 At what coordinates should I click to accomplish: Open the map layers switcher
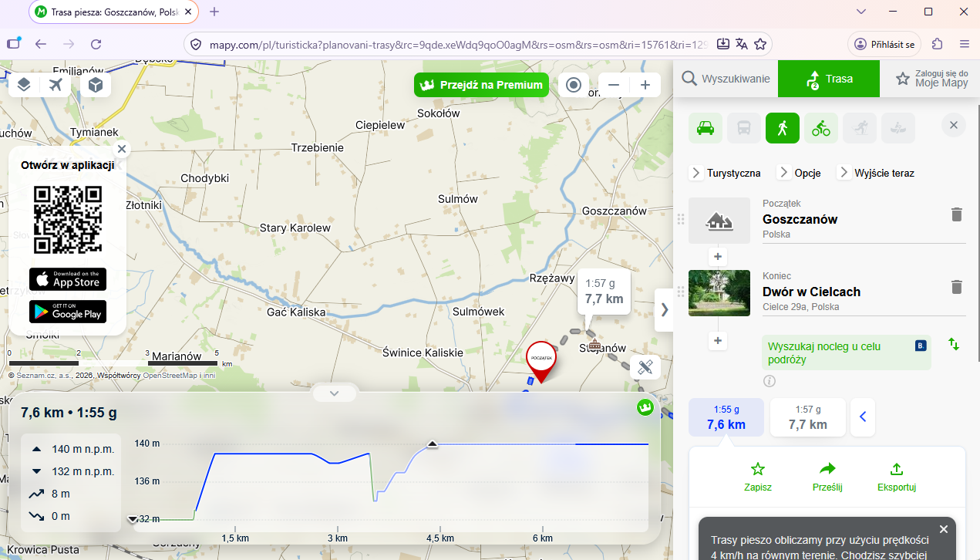click(x=24, y=85)
